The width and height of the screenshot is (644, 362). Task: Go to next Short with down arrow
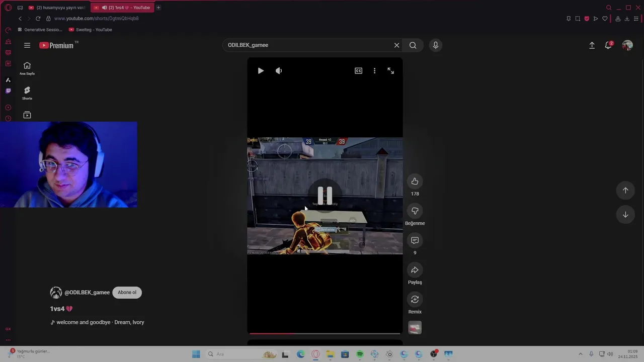pos(625,215)
